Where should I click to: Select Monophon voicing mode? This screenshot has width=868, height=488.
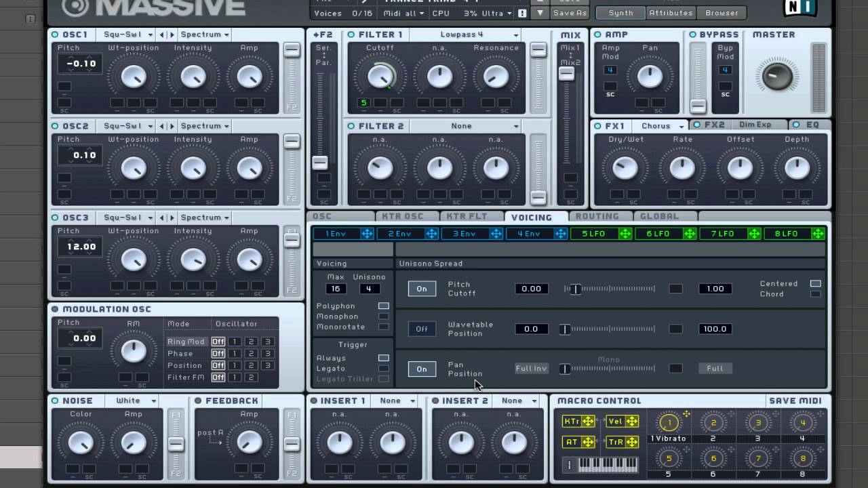pos(384,317)
